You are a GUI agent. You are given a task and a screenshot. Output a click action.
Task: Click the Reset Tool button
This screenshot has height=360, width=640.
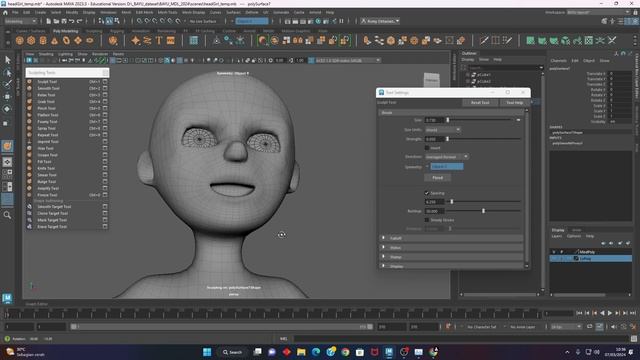pyautogui.click(x=480, y=102)
